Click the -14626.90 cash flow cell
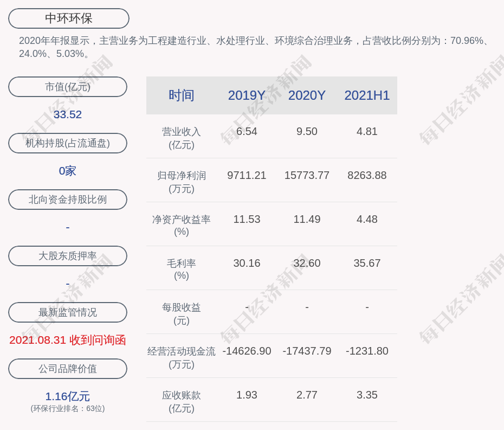This screenshot has width=504, height=430. (x=247, y=351)
